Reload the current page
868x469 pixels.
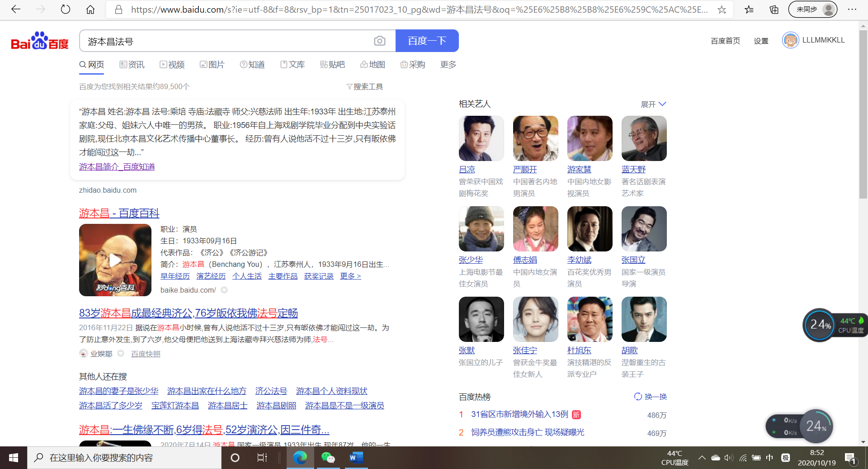pyautogui.click(x=66, y=9)
